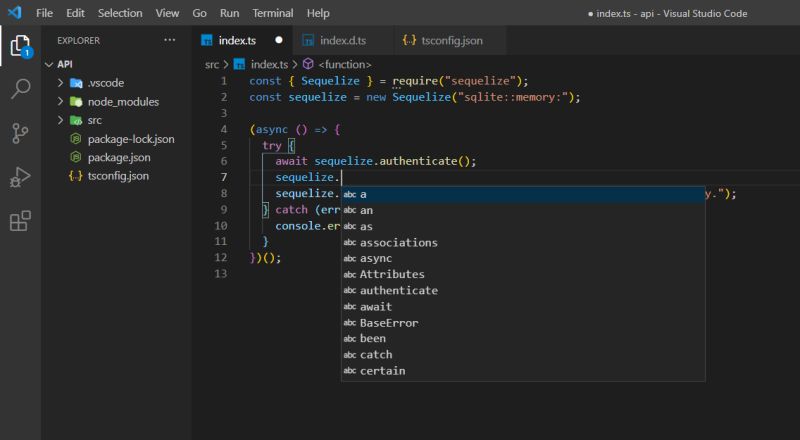Open the File menu
Screen dimensions: 800x440
pyautogui.click(x=44, y=13)
